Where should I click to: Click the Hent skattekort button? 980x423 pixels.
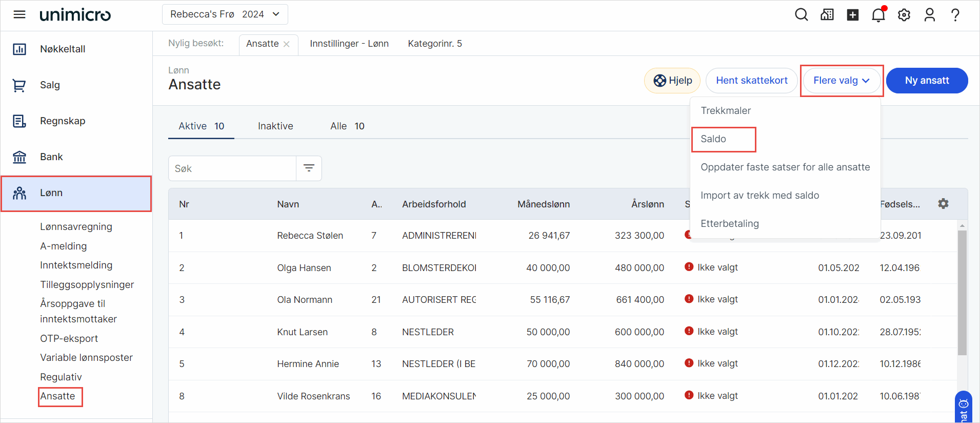[x=751, y=81]
